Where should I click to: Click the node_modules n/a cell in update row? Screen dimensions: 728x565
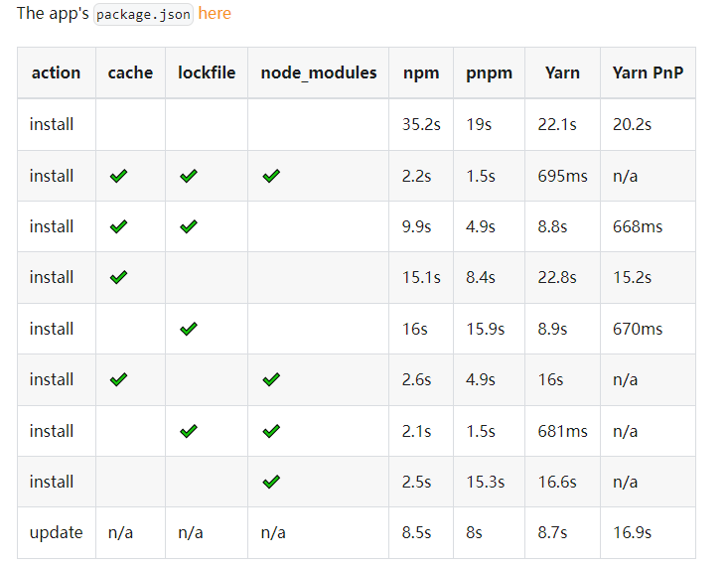tap(273, 532)
